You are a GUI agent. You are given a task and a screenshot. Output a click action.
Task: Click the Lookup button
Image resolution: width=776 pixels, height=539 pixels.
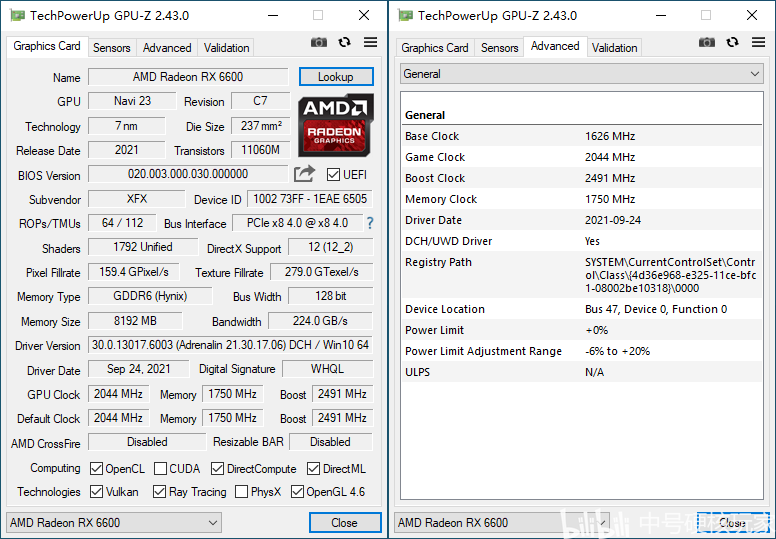point(336,77)
